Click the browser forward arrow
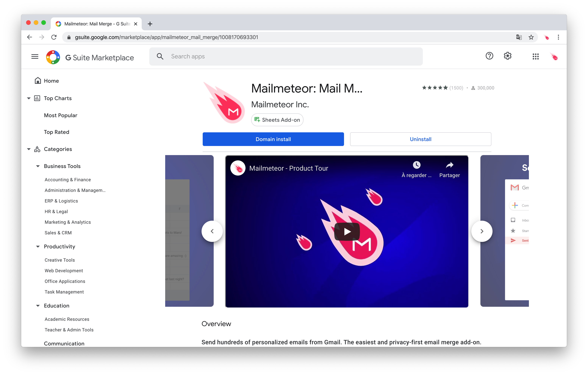Screen dimensions: 588x375 point(42,37)
